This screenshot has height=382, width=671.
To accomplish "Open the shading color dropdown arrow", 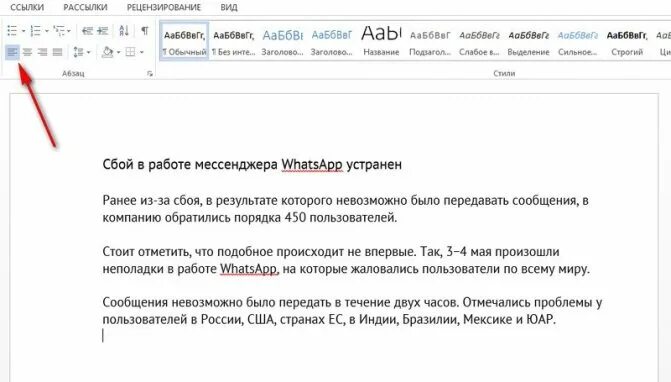I will [118, 52].
